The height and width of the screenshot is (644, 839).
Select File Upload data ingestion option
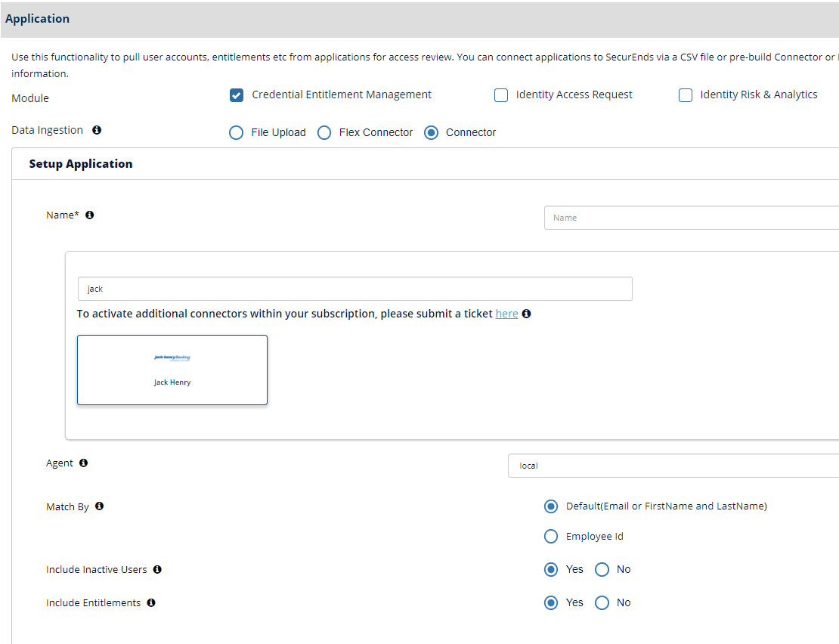point(237,133)
